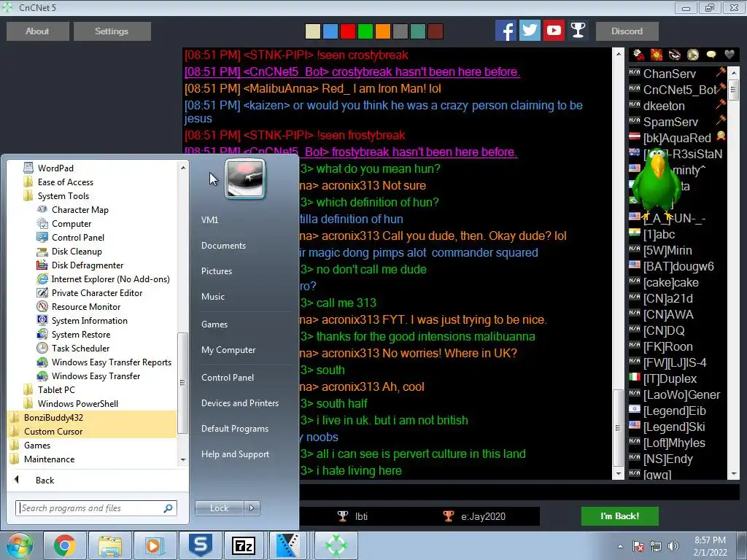Open Devices and Printers
The image size is (747, 560).
pyautogui.click(x=239, y=403)
